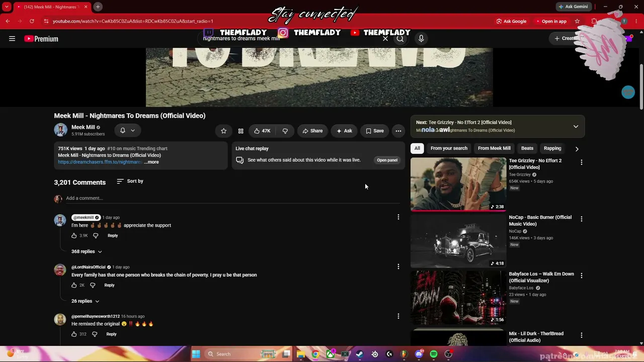Viewport: 644px width, 362px height.
Task: Go to YouTube Premium home logo
Action: [41, 39]
